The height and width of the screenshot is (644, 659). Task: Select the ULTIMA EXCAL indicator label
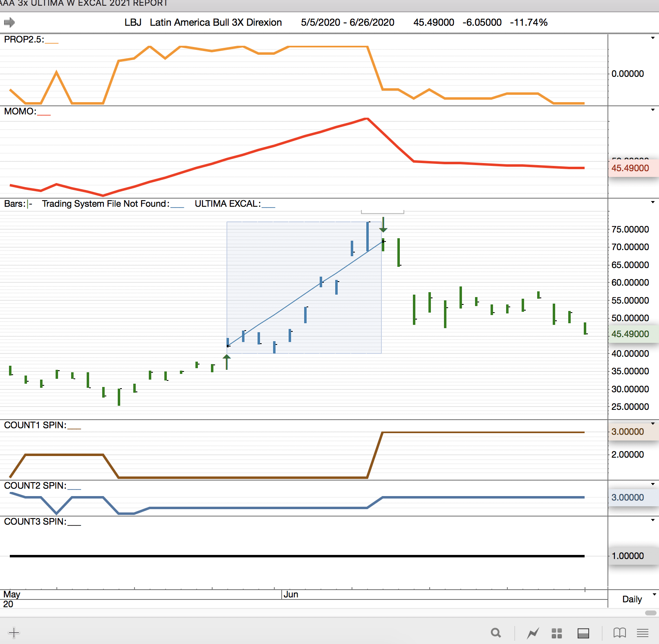pyautogui.click(x=227, y=203)
